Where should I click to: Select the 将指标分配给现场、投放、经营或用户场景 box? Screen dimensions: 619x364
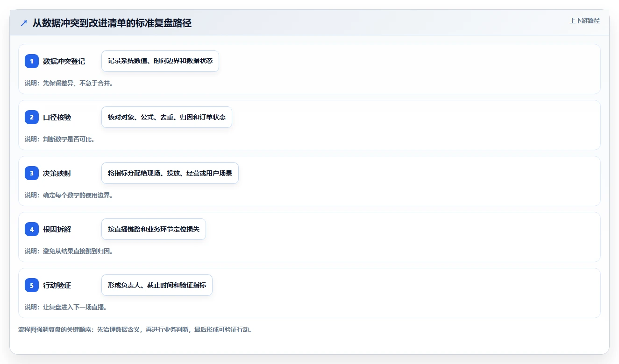pos(170,173)
